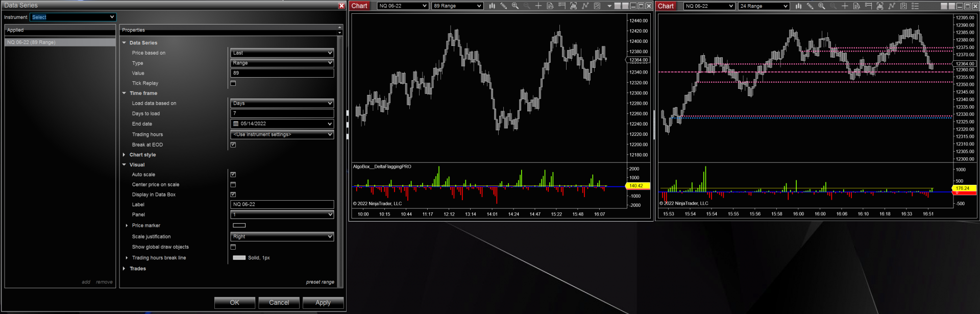
Task: Expand Trading hours break line property
Action: coord(127,258)
